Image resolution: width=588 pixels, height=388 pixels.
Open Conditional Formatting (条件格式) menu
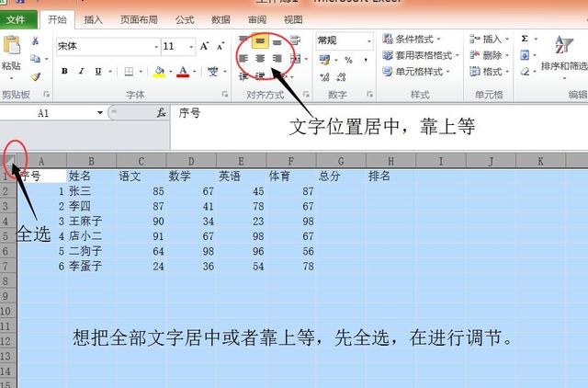click(412, 39)
